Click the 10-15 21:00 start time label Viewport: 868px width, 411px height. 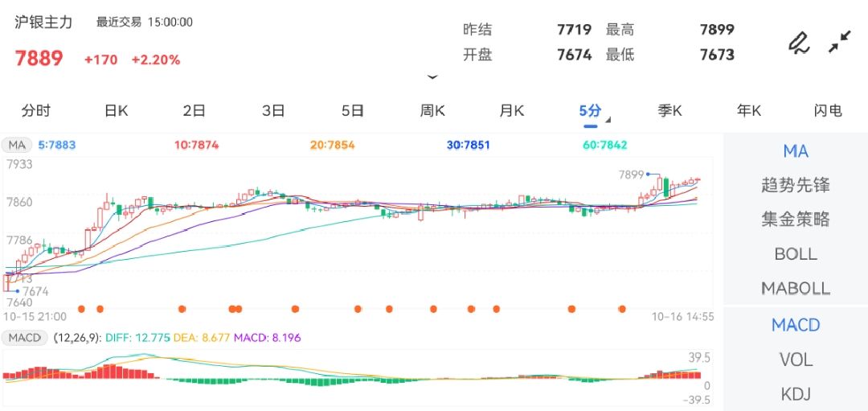coord(35,317)
